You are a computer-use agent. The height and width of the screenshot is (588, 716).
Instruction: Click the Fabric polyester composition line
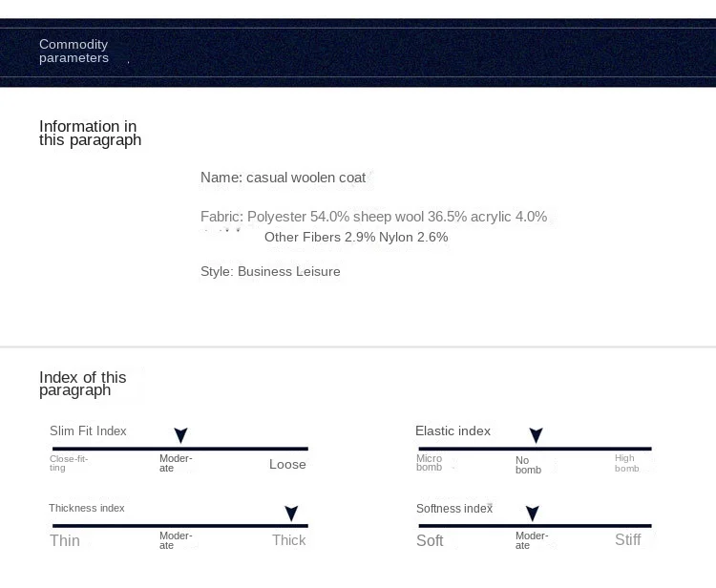(373, 217)
